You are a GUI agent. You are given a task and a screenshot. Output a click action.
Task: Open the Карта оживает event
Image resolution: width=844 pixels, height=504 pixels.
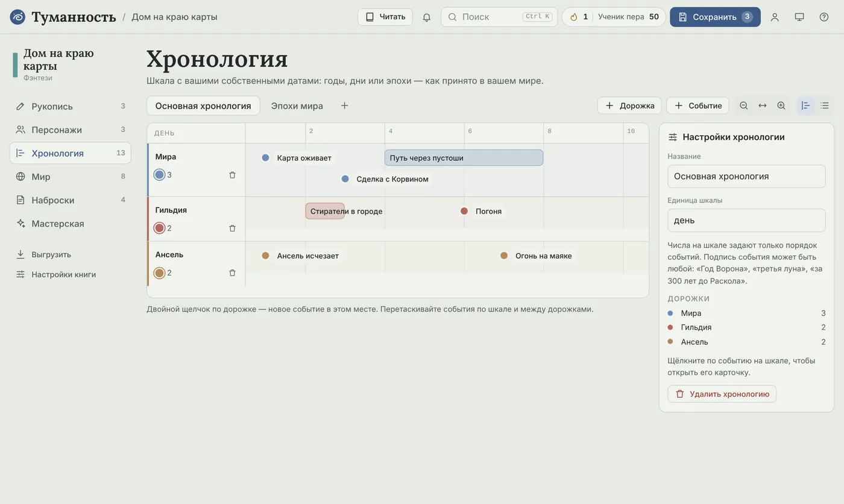[298, 158]
